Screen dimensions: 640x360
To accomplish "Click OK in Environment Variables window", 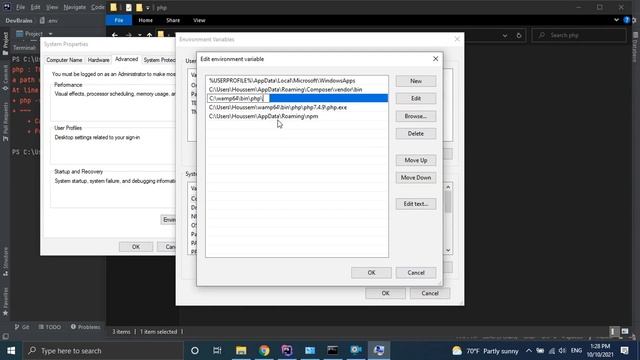I will click(x=385, y=293).
